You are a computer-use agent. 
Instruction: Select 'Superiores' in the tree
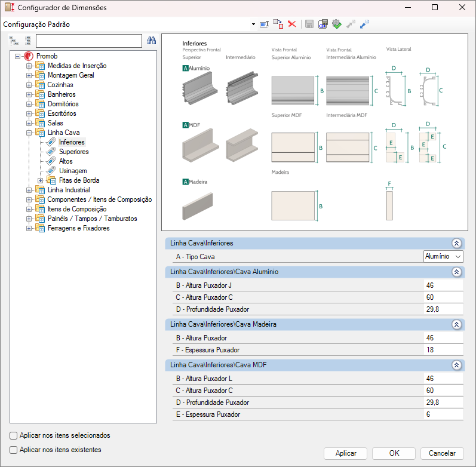tap(73, 152)
